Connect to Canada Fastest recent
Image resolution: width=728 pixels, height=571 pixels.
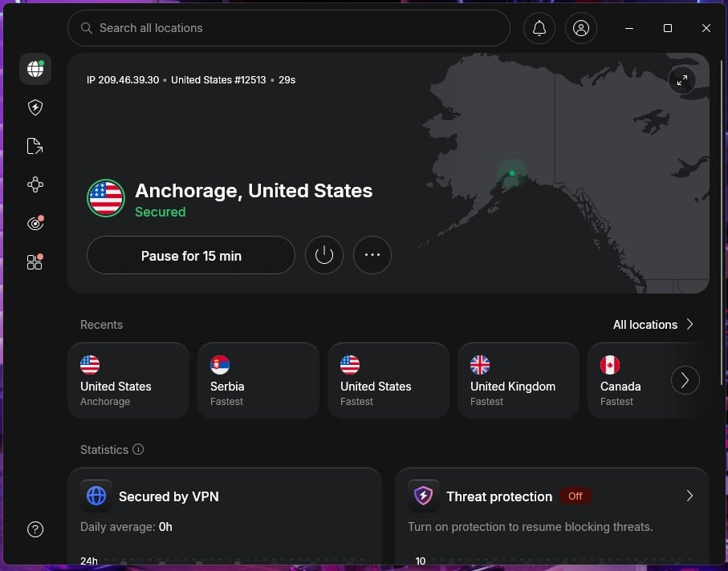pyautogui.click(x=629, y=380)
